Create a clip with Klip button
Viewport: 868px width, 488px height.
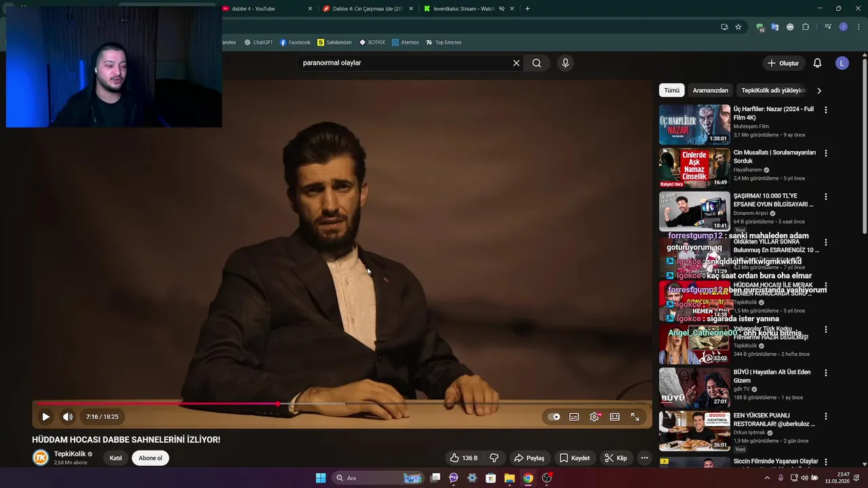tap(616, 458)
